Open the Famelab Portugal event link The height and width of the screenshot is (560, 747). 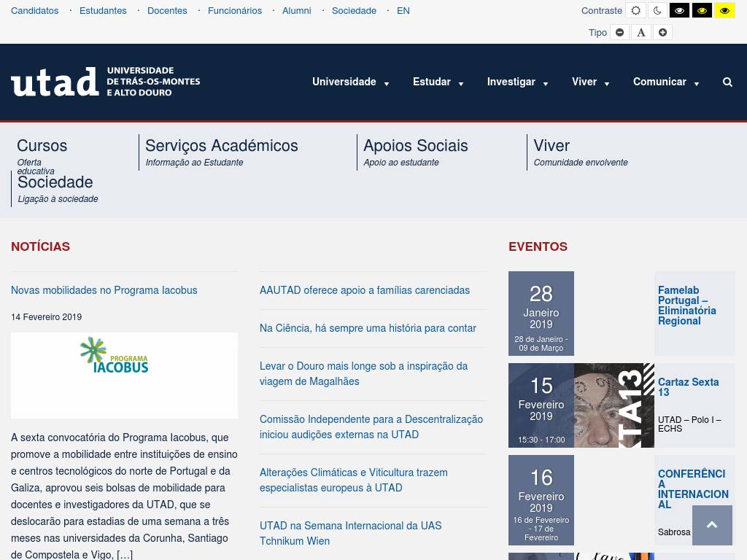pyautogui.click(x=686, y=306)
